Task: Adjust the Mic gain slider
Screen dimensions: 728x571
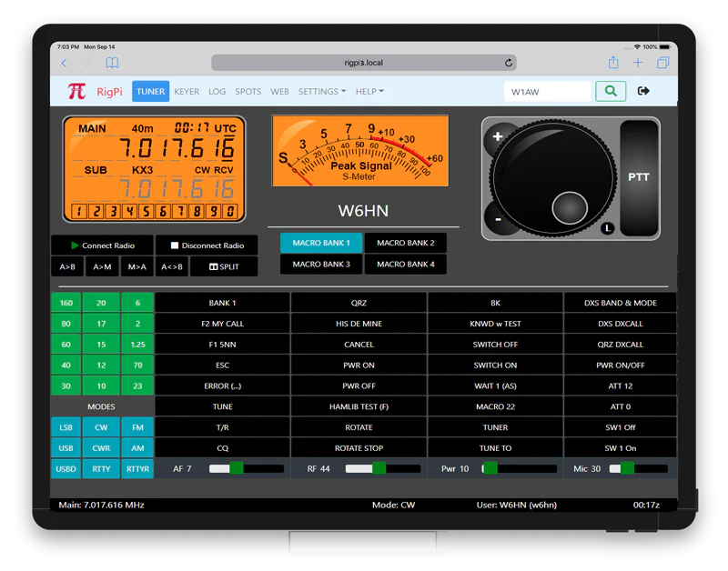Action: (x=639, y=468)
